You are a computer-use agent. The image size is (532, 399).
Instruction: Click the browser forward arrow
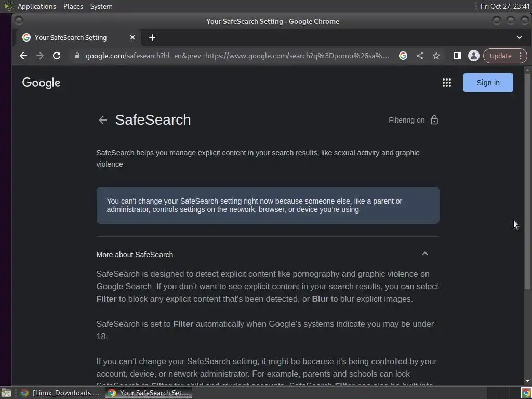[x=40, y=56]
